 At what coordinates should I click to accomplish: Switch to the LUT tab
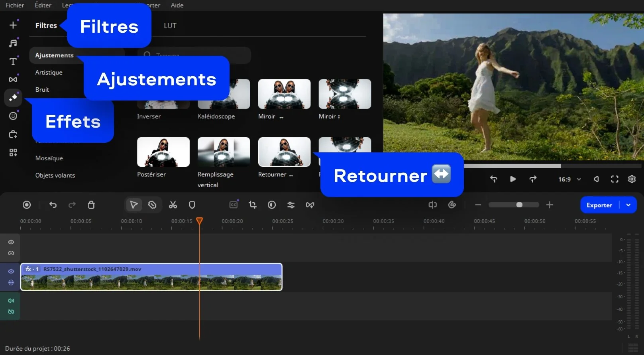coord(170,26)
